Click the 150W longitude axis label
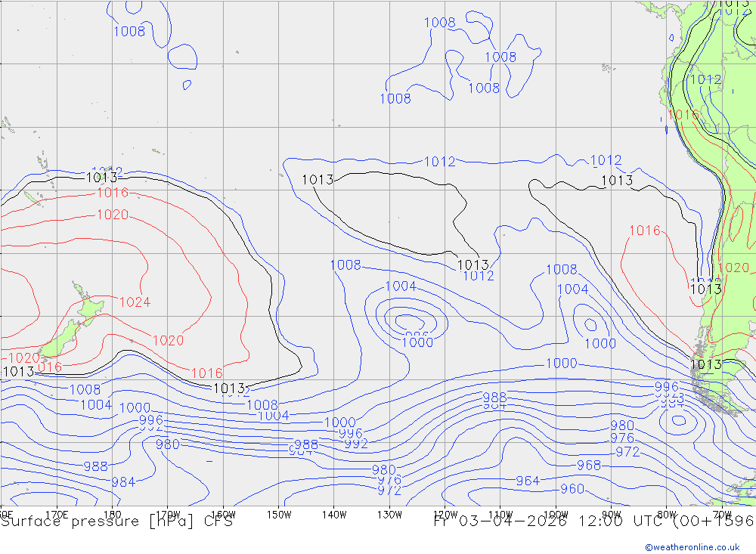 pyautogui.click(x=279, y=515)
